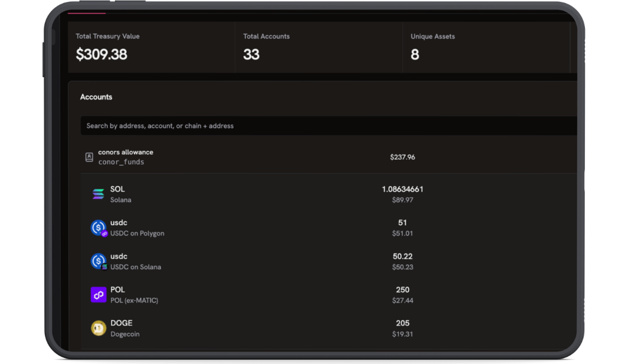Click the conor_funds account identifier
Viewport: 628px width, 364px height.
(x=121, y=162)
